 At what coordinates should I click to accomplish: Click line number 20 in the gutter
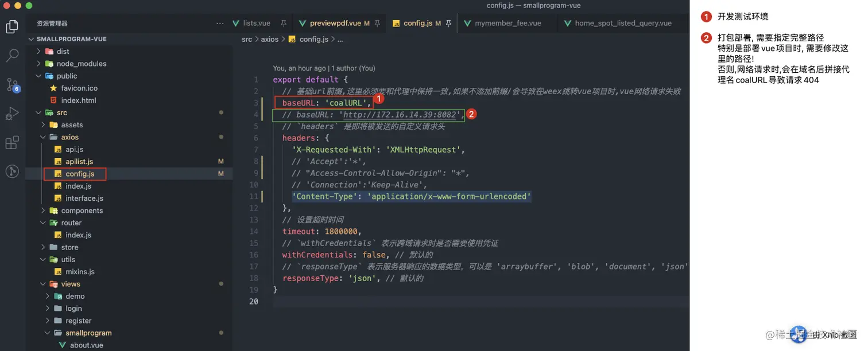tap(254, 302)
